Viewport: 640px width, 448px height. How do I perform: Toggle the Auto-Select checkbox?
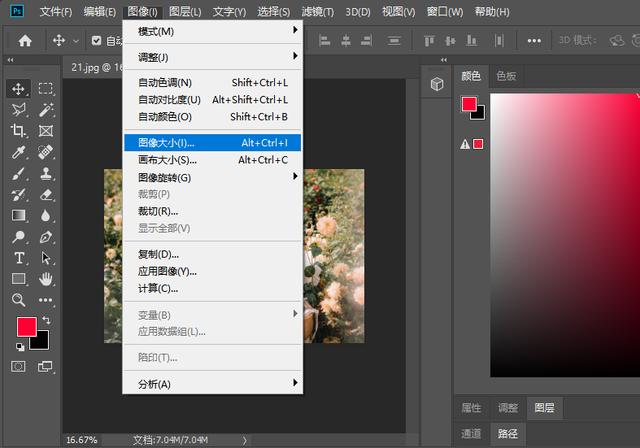[96, 40]
